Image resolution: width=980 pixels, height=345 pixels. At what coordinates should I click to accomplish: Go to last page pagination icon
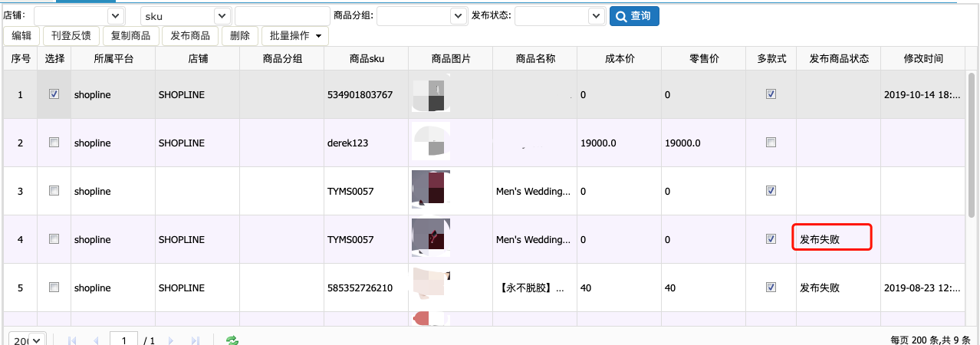pos(195,340)
